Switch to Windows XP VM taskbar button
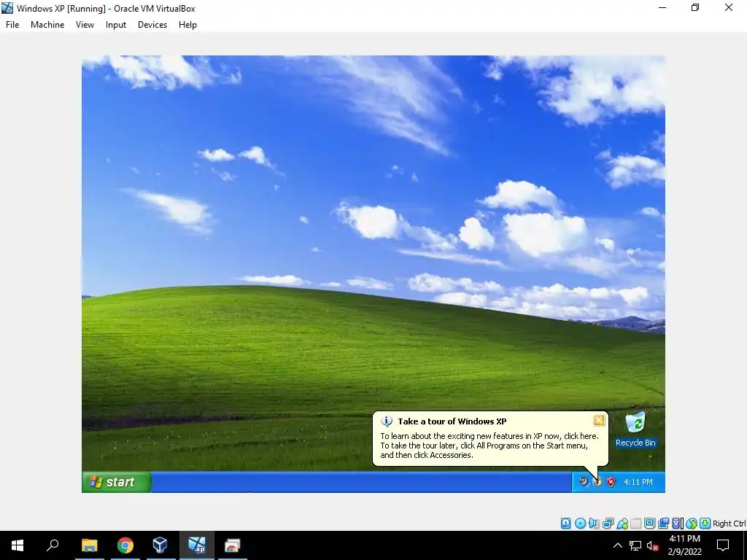Screen dimensions: 747x560 tap(196, 545)
